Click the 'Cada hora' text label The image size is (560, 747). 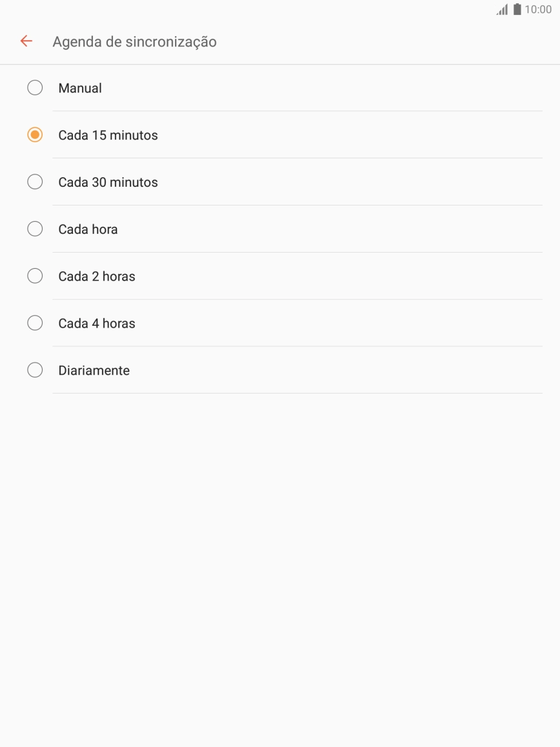pyautogui.click(x=88, y=229)
